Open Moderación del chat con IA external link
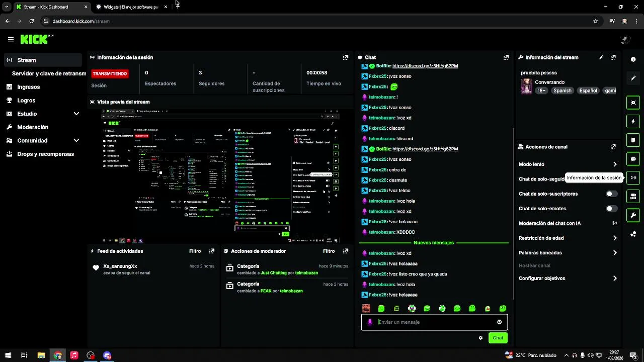This screenshot has height=362, width=644. click(x=615, y=223)
